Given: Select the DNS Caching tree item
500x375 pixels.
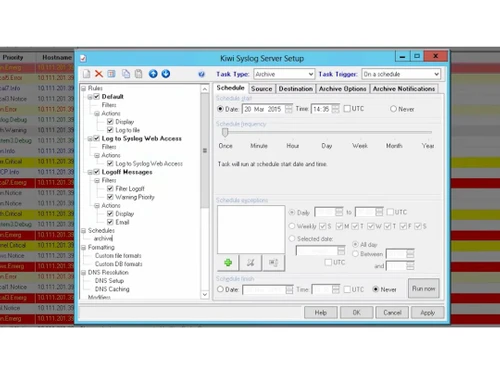Looking at the screenshot, I should tap(112, 289).
